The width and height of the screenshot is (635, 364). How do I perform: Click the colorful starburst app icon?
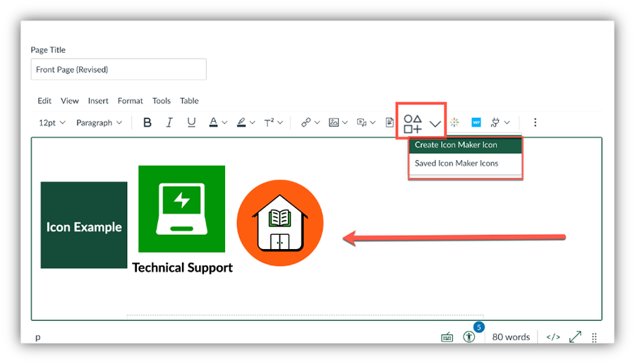[x=455, y=123]
